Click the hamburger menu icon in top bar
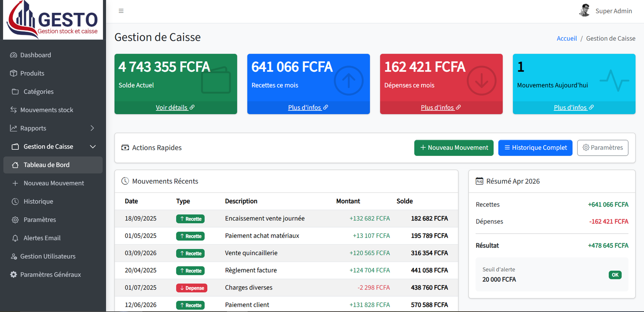The height and width of the screenshot is (312, 644). coord(121,11)
